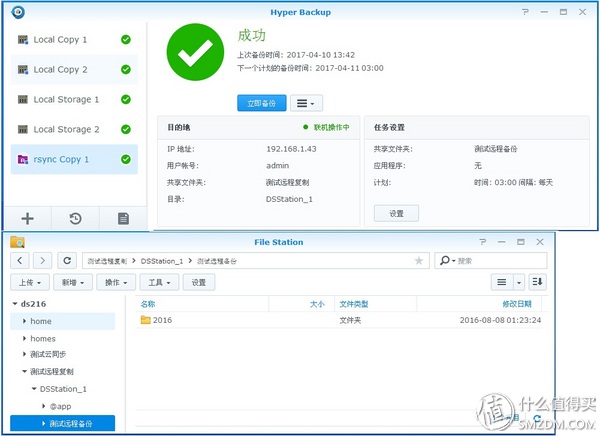
Task: Open File Station help question mark
Action: (483, 242)
